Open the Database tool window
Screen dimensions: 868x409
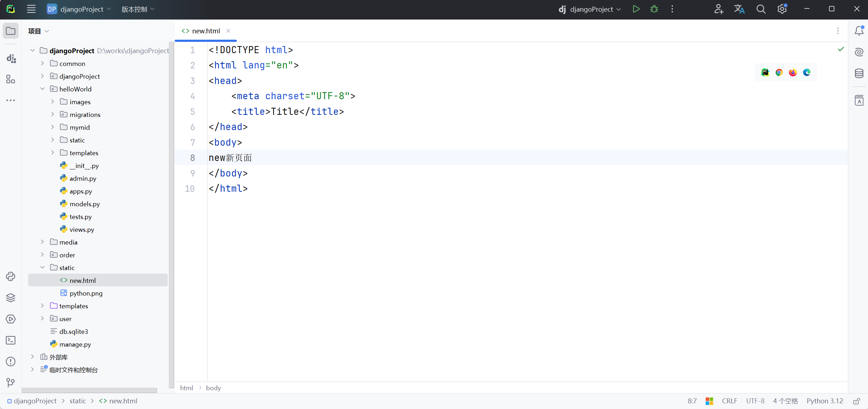859,73
